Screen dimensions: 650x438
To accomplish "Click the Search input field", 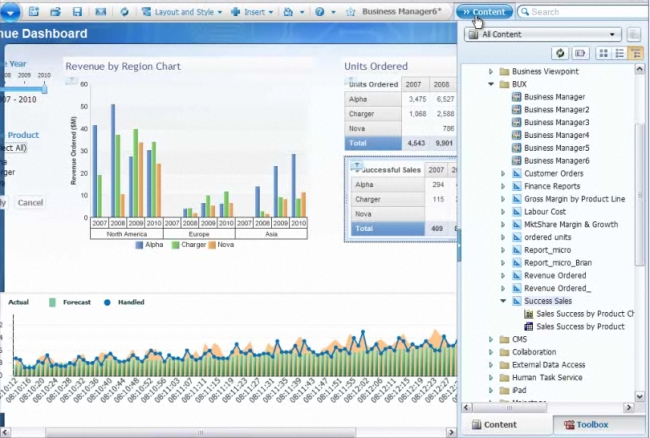I will tap(582, 12).
